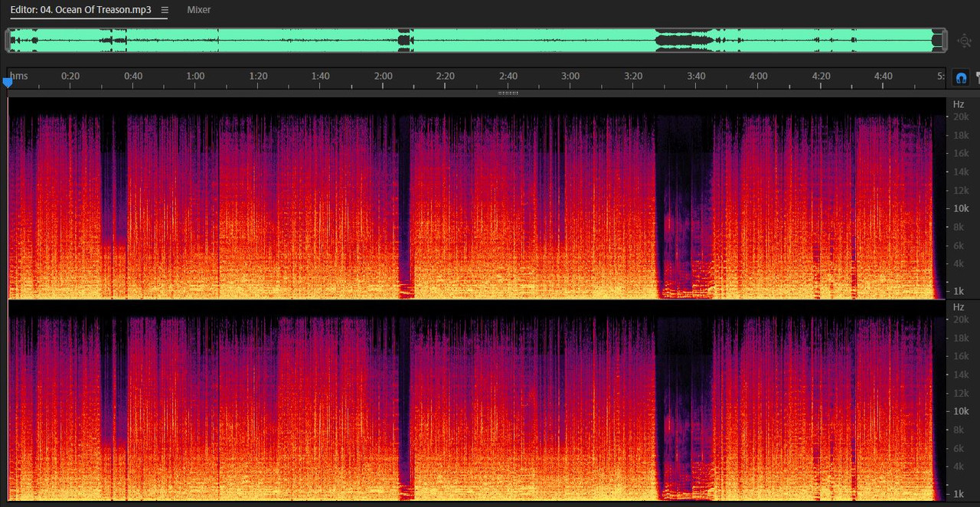Open the Editor panel hamburger menu
This screenshot has height=507, width=980.
coord(165,10)
